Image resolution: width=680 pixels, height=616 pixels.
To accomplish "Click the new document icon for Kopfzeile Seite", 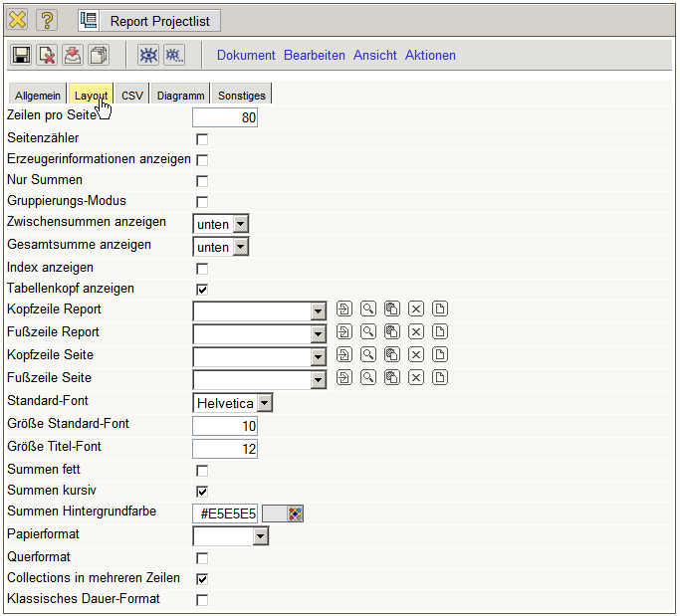I will [x=440, y=355].
